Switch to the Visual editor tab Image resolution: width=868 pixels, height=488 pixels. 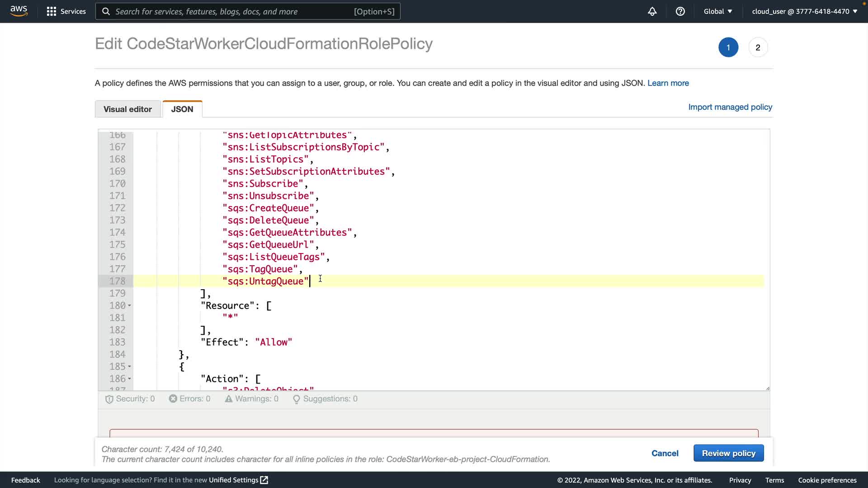127,109
